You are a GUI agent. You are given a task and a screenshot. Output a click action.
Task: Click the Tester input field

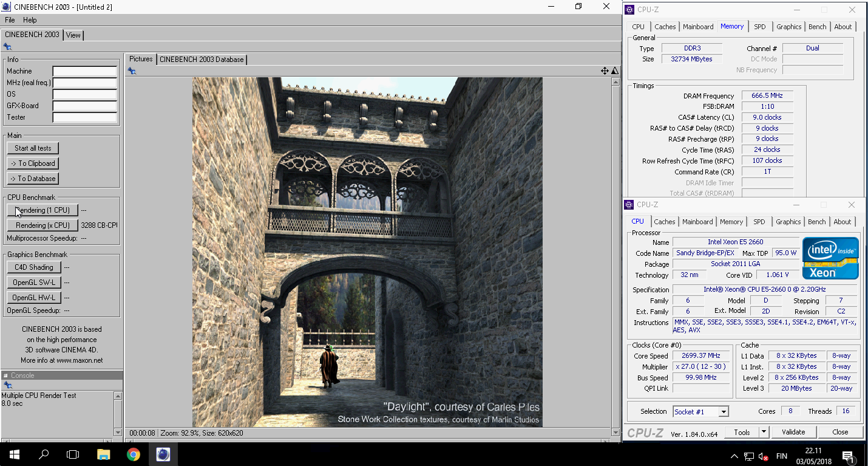pos(85,117)
